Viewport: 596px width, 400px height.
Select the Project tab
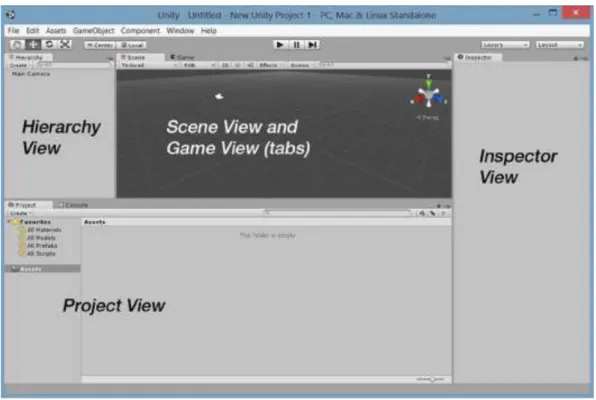(29, 205)
